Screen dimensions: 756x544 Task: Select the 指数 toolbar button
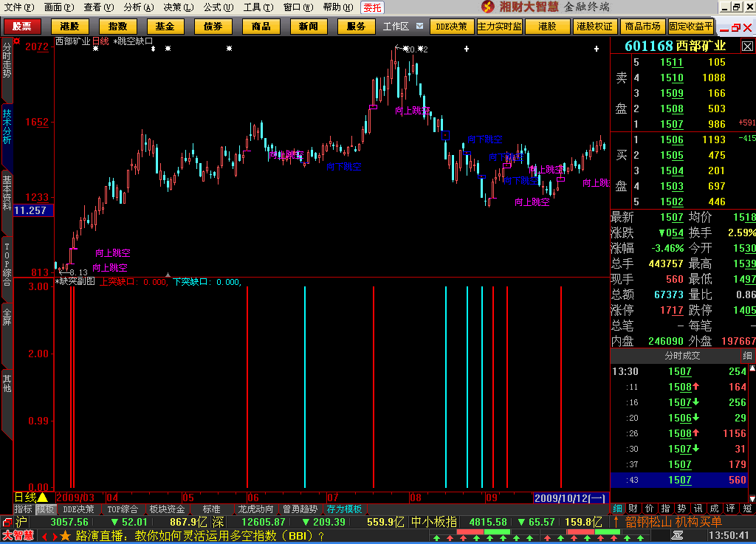coord(117,27)
